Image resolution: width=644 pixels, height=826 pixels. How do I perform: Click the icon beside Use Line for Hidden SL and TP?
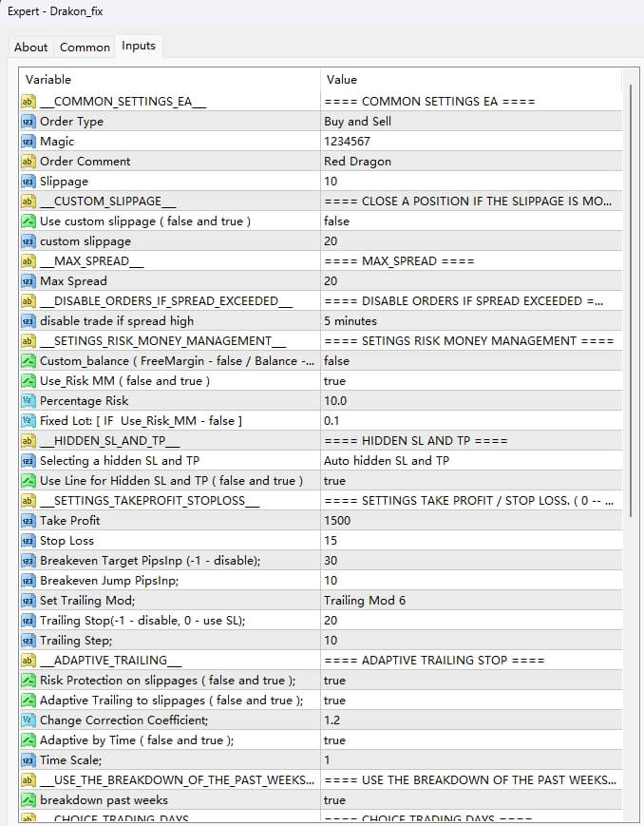28,481
